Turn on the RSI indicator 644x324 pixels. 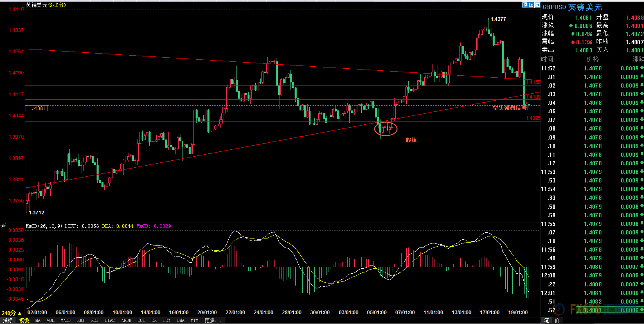(x=95, y=320)
